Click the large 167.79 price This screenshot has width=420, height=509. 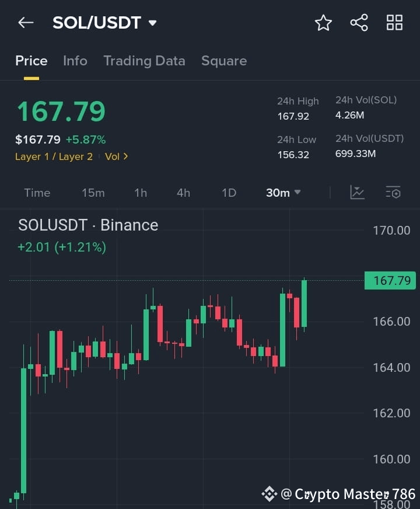[x=61, y=111]
